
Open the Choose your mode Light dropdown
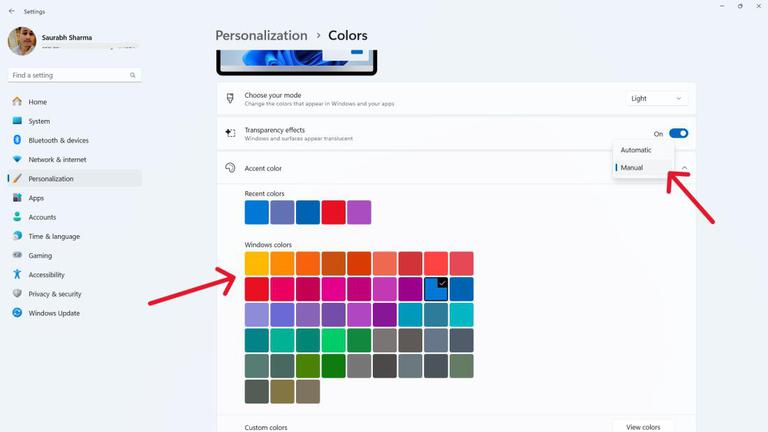[656, 98]
